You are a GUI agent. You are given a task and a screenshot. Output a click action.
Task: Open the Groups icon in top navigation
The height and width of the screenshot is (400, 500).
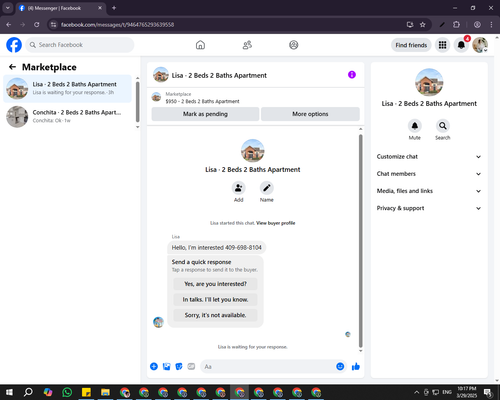294,45
